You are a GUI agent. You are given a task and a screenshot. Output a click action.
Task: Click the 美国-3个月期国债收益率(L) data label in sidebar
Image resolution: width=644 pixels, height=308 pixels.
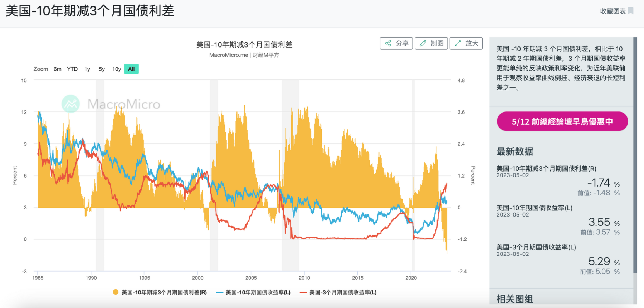(x=536, y=247)
